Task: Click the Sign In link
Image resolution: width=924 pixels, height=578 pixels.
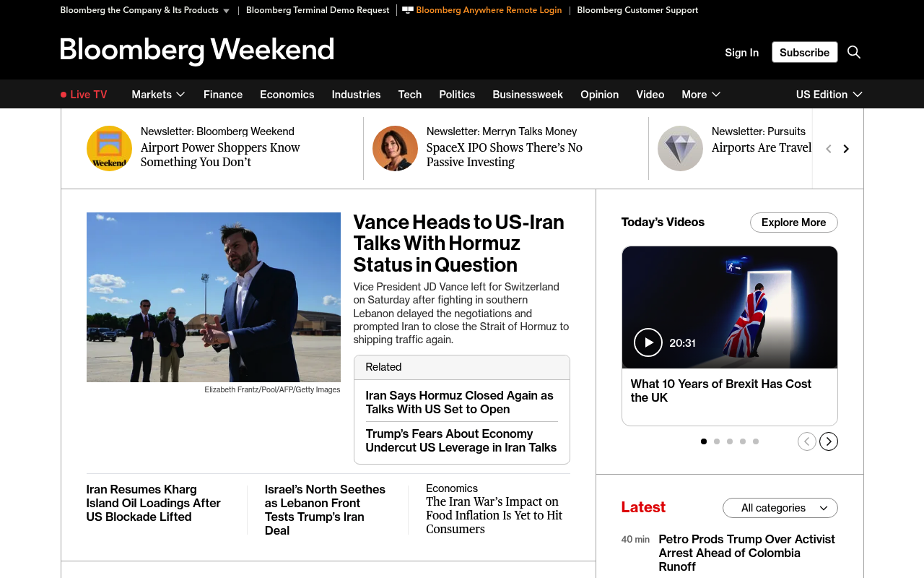Action: (x=742, y=52)
